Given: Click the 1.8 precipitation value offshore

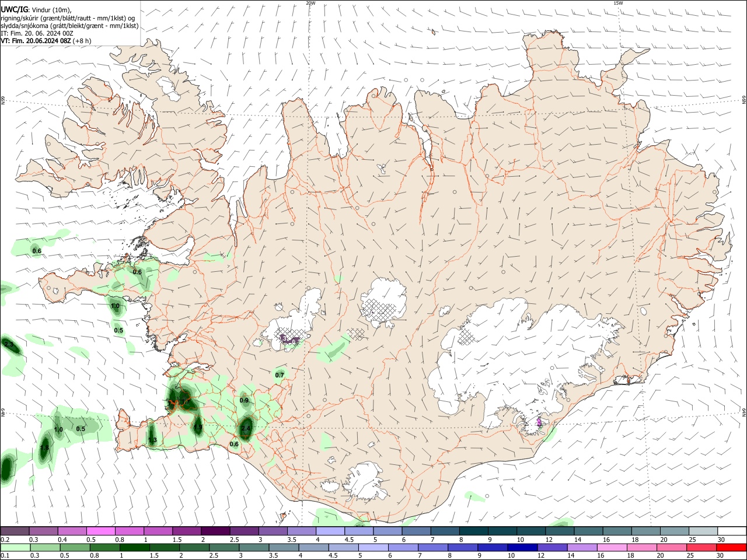Looking at the screenshot, I should (x=44, y=448).
